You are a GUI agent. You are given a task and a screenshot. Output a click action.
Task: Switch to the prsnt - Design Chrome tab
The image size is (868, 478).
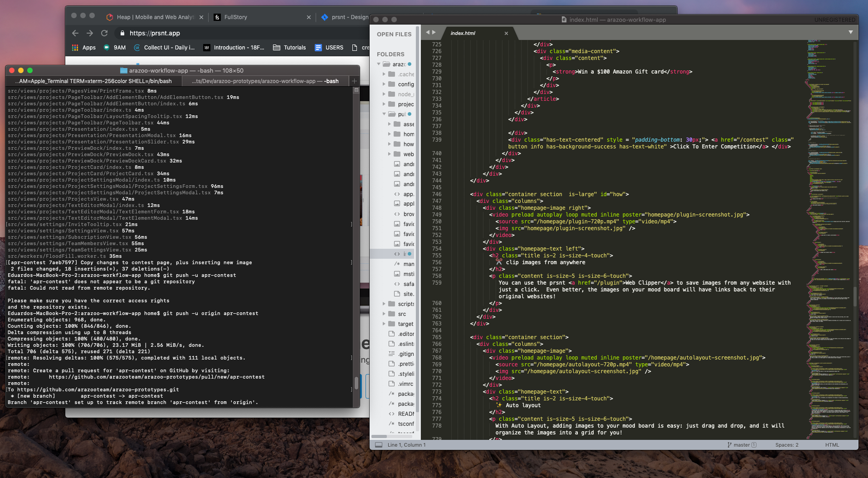pos(345,17)
